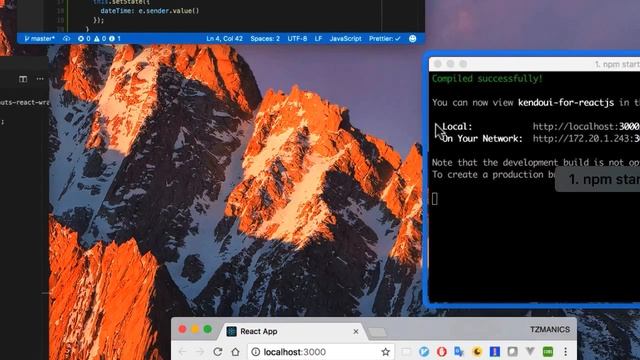Click terminal cursor prompt line
Screen dimensions: 640x360
tap(435, 199)
